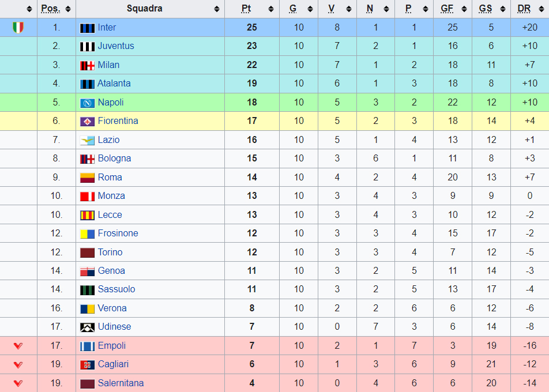Click the red relegation arrow beside Empoli

[x=18, y=346]
